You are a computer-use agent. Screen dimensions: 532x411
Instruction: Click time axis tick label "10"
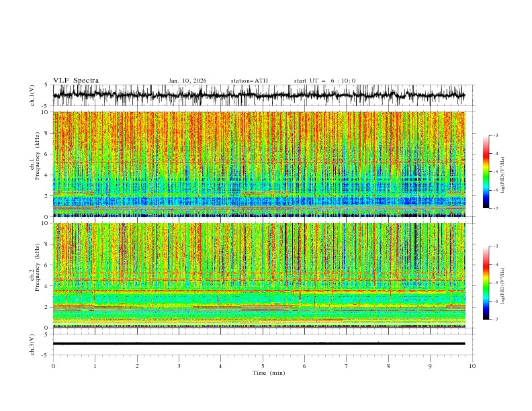472,366
